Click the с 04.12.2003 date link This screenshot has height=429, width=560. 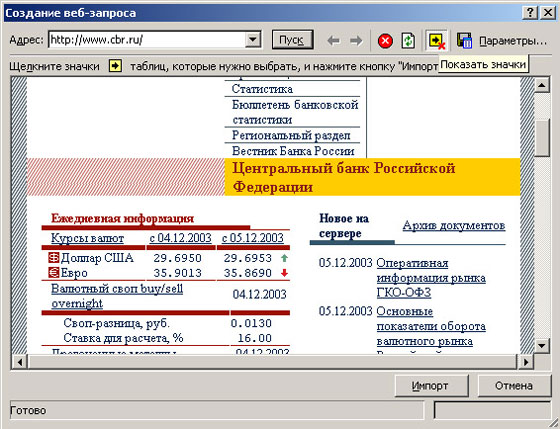[180, 238]
